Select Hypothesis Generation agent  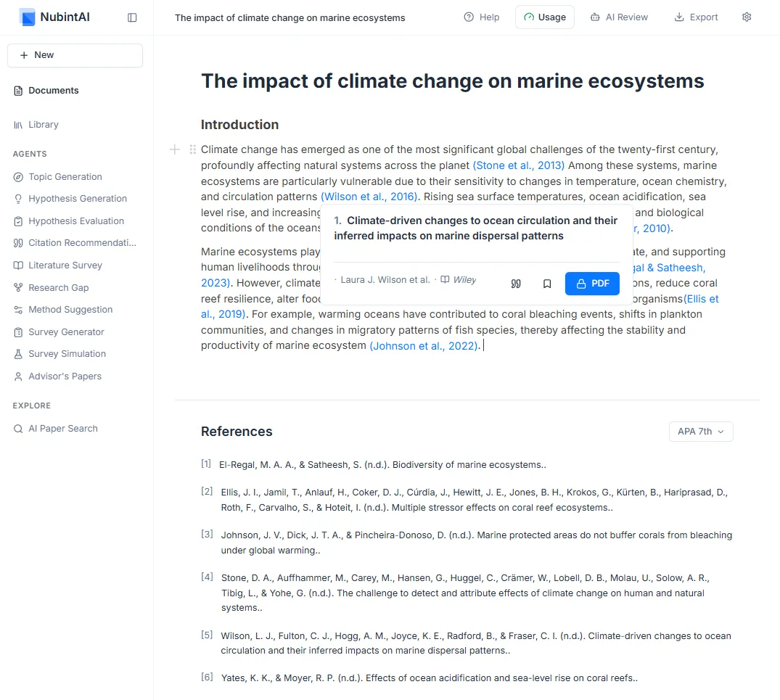77,199
